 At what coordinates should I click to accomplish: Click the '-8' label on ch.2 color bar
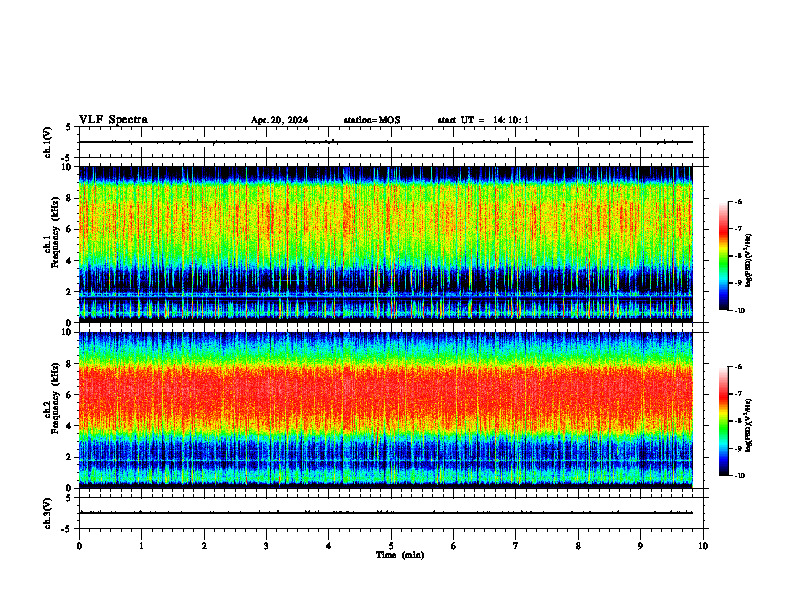[738, 421]
